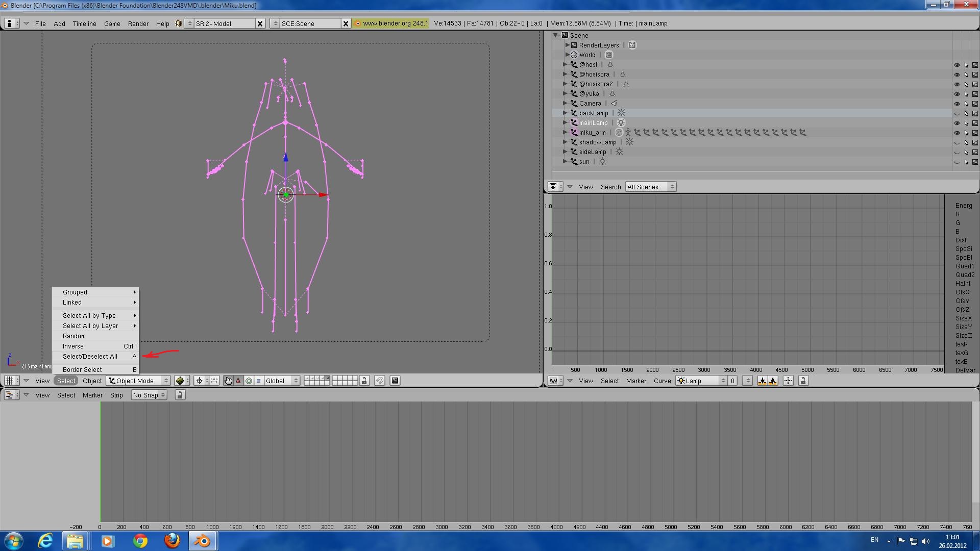Toggle visibility eye for Camera

click(957, 104)
